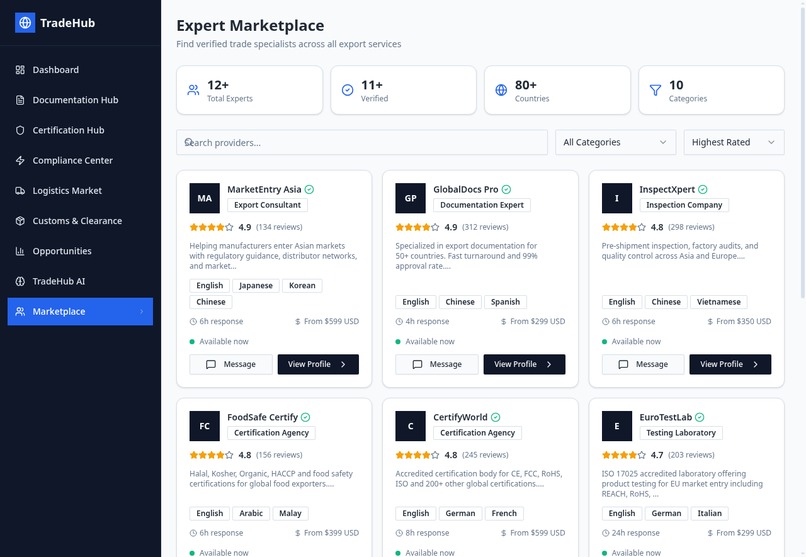Screen dimensions: 806x557
Task: Click the (312 reviews) text
Action: [485, 227]
